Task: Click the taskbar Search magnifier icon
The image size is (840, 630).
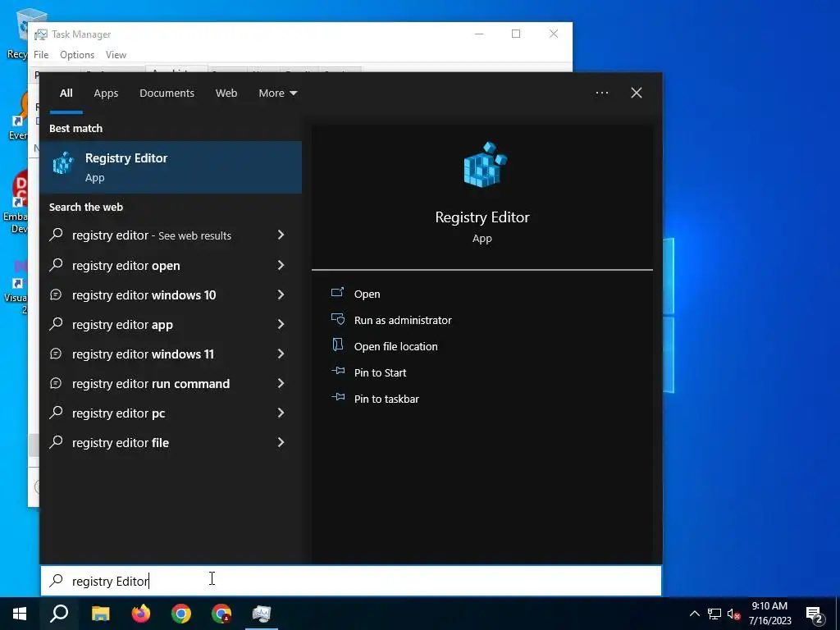Action: coord(59,614)
